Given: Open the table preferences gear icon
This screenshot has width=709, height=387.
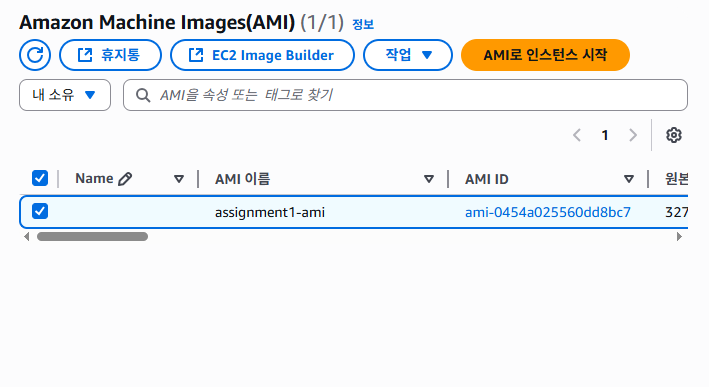Looking at the screenshot, I should coord(674,135).
